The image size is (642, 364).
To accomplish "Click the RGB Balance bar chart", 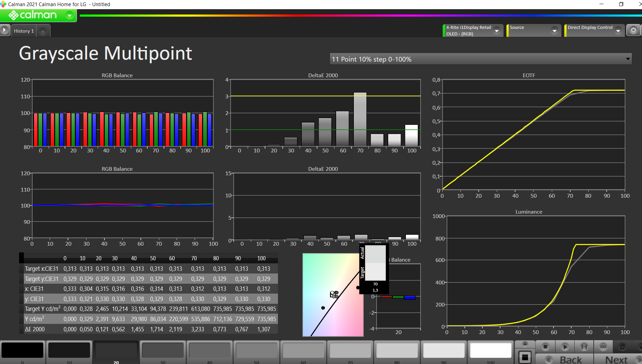I will tap(122, 113).
